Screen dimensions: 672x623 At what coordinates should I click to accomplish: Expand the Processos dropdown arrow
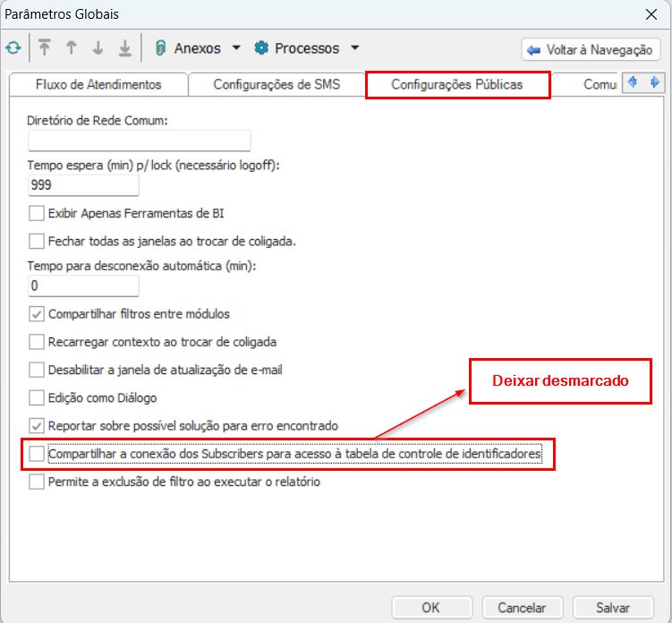coord(355,47)
